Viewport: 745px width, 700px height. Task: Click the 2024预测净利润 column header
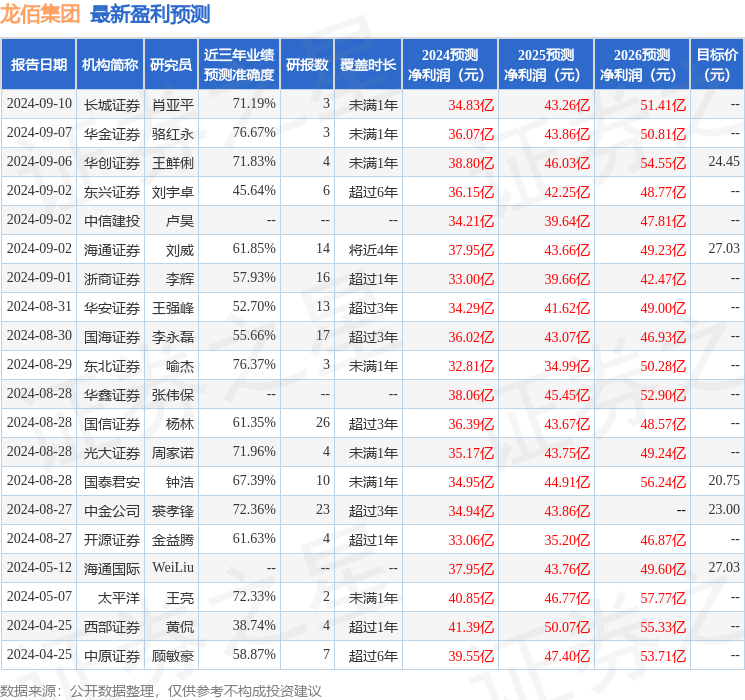450,65
